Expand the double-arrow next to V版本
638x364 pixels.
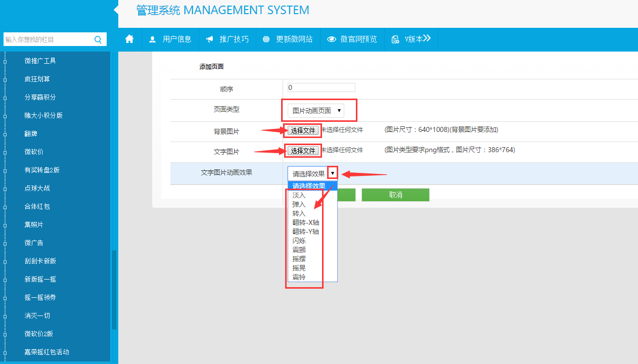[426, 38]
